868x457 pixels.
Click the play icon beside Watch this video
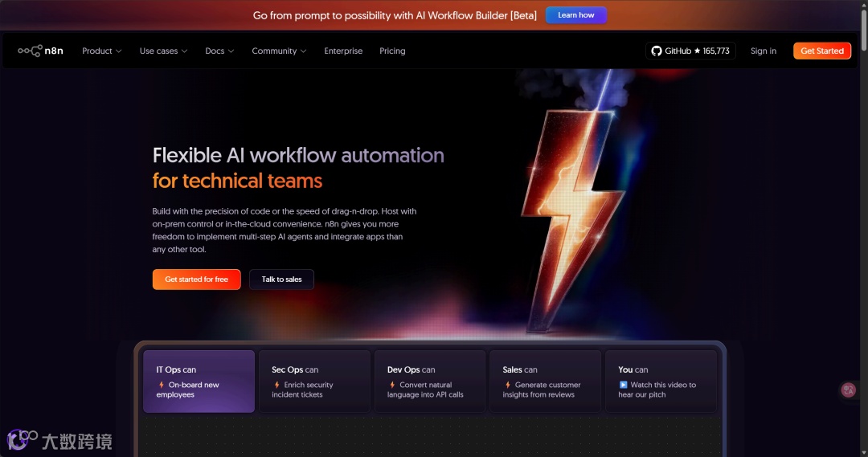pyautogui.click(x=624, y=385)
